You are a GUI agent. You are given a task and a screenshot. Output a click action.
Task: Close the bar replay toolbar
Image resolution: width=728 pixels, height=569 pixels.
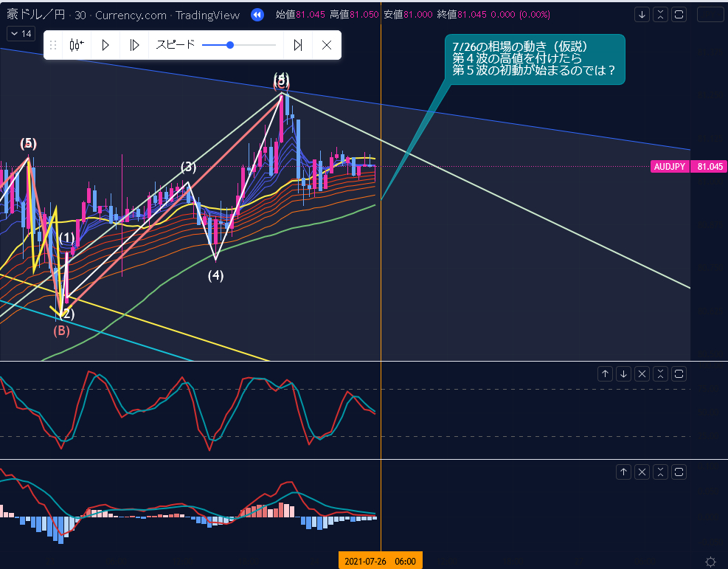(x=327, y=45)
